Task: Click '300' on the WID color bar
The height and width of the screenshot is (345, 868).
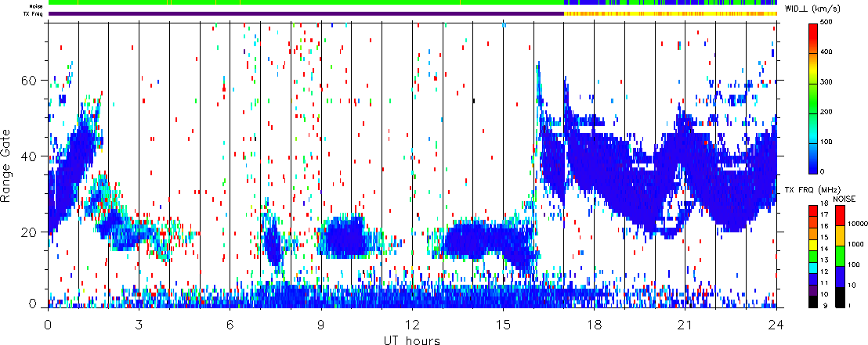Action: 826,82
